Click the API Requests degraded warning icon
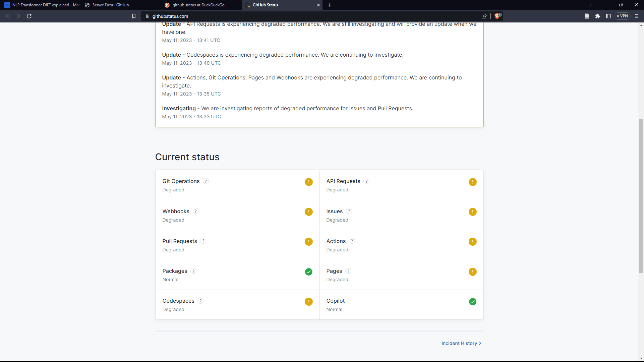This screenshot has height=362, width=644. tap(473, 182)
